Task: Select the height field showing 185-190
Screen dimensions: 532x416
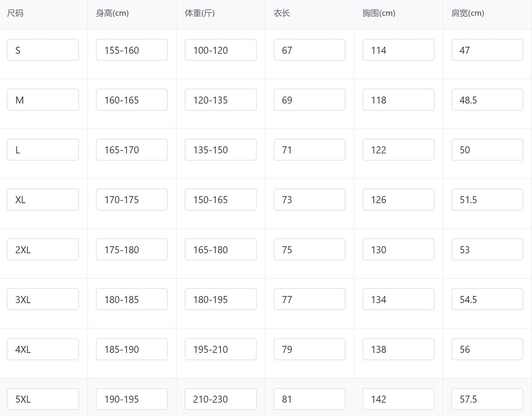Action: [x=132, y=349]
